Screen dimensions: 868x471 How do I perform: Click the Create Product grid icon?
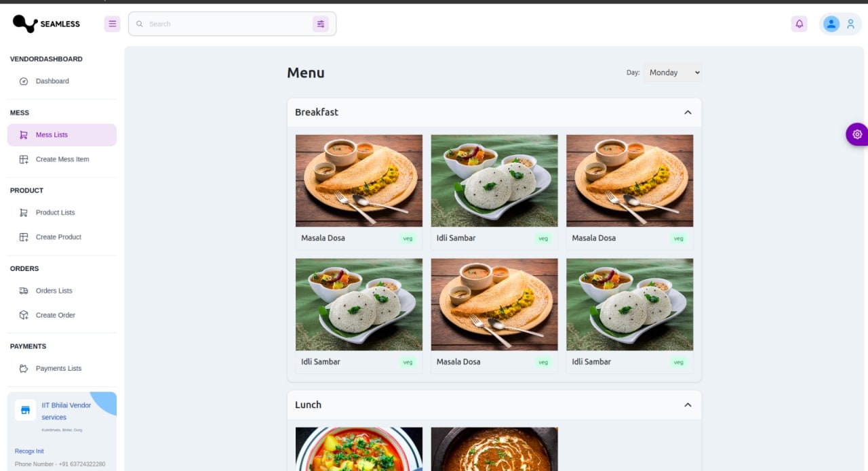pyautogui.click(x=24, y=237)
